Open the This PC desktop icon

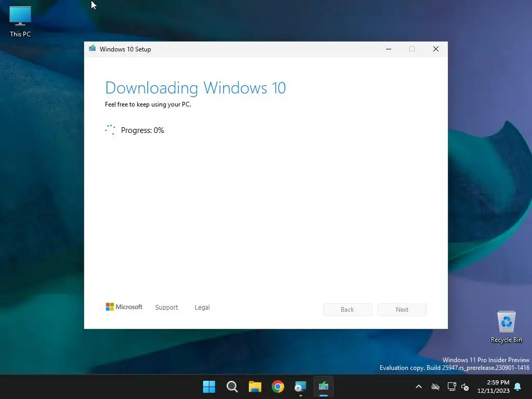[20, 21]
